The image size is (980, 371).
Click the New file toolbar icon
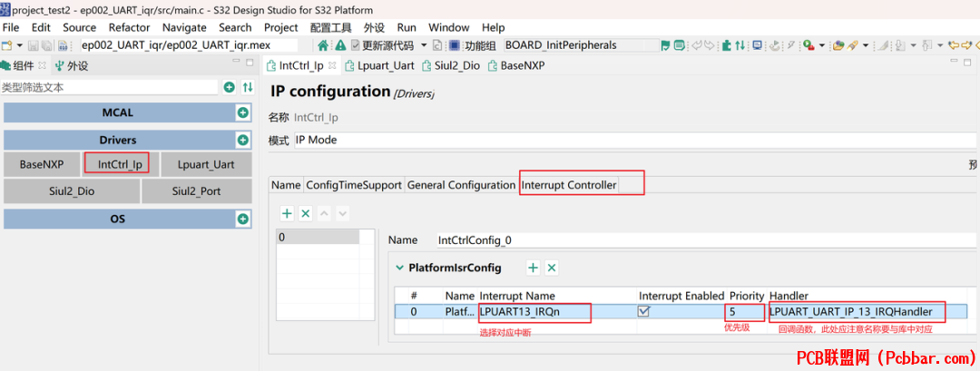click(7, 45)
